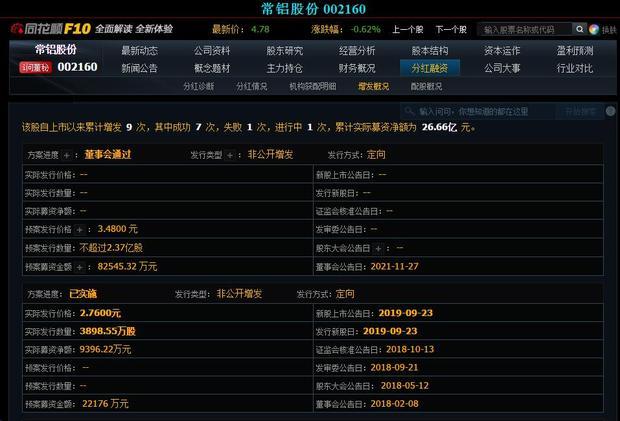Click the actual issue price 2.7600元
The height and width of the screenshot is (421, 620).
pos(100,313)
